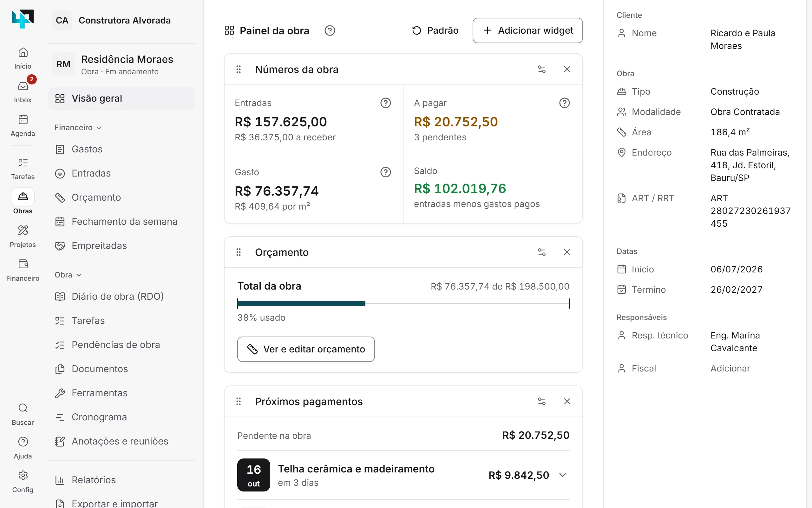Reset dashboard with Padrão button

pyautogui.click(x=435, y=30)
